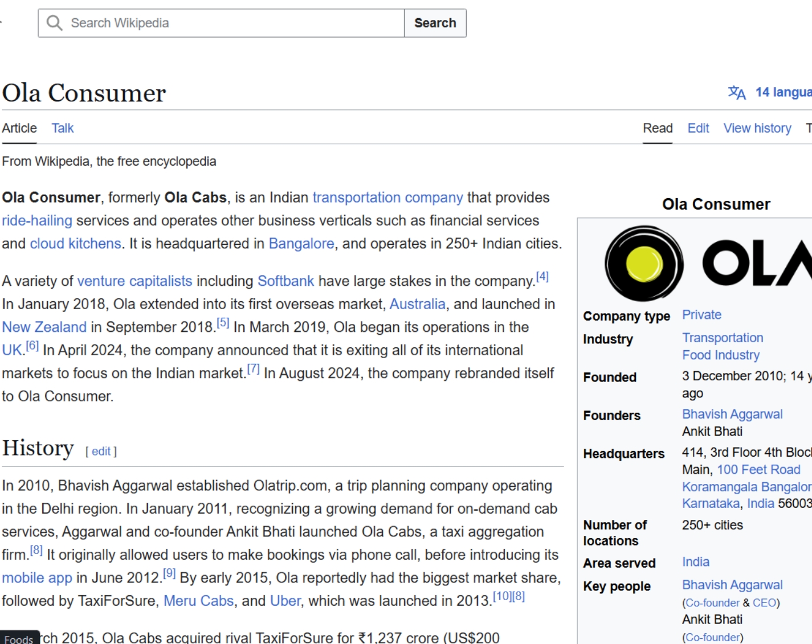Click the '250+ cities' value in infobox

[x=712, y=525]
